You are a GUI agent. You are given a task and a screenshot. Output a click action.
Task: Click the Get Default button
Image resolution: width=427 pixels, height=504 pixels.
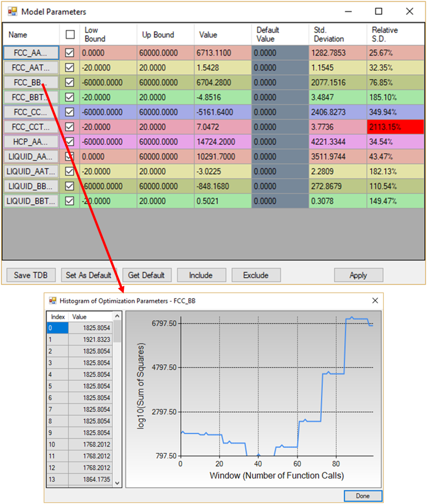click(x=146, y=275)
